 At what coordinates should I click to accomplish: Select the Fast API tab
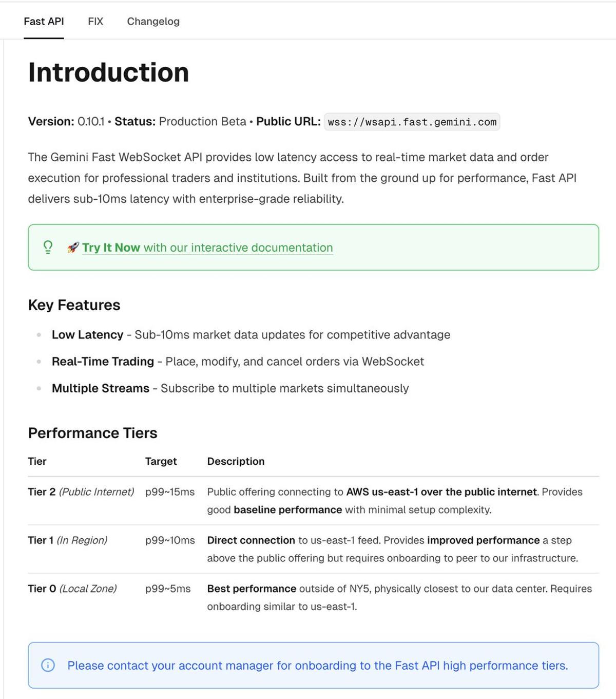click(x=44, y=21)
